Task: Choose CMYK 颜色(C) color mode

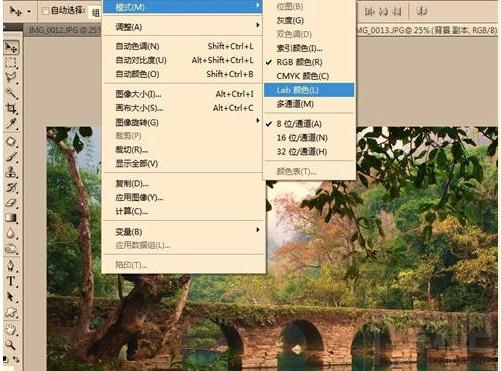Action: (309, 76)
